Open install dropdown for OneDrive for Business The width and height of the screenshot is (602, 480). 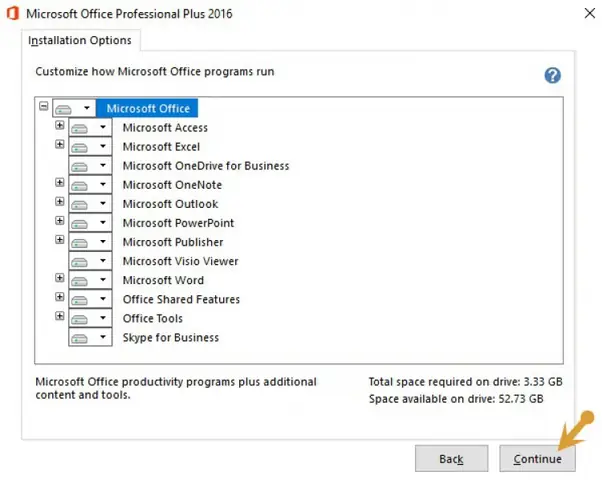tap(90, 166)
